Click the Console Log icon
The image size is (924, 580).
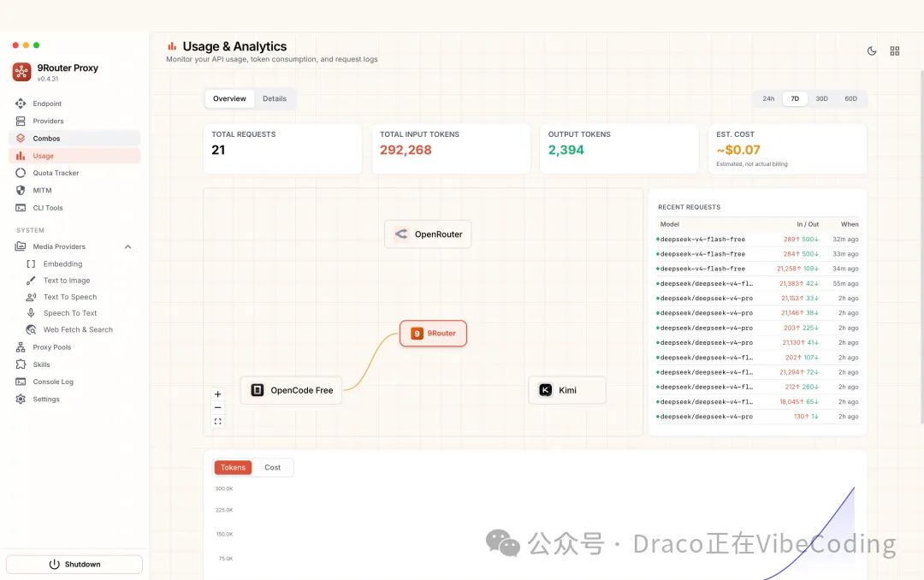[21, 382]
